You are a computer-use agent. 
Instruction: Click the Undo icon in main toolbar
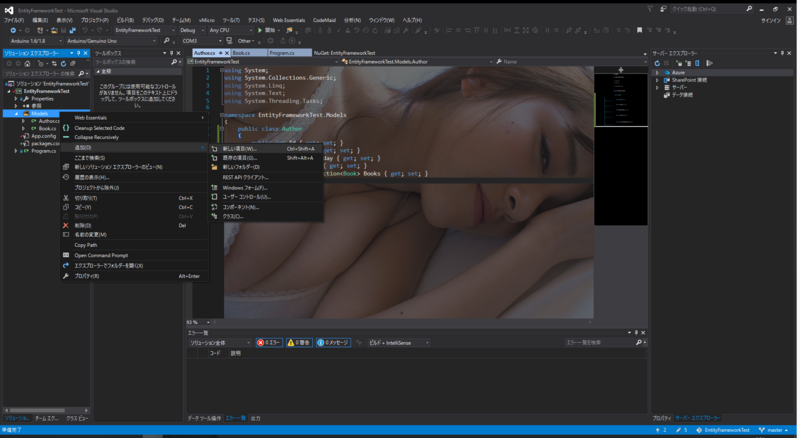coord(85,30)
